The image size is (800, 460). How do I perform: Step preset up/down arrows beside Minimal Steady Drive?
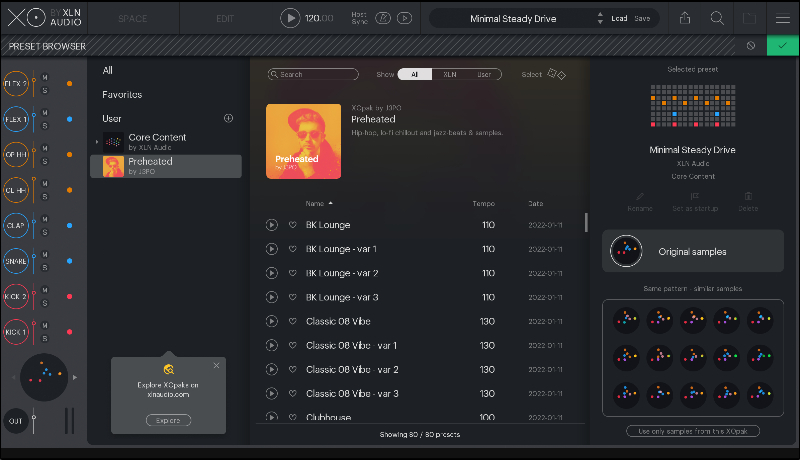coord(600,18)
